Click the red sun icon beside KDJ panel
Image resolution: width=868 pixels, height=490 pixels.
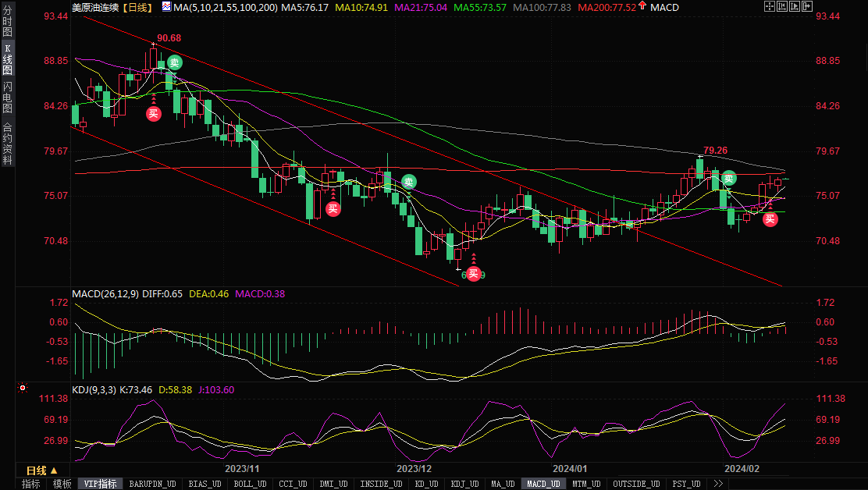23,388
